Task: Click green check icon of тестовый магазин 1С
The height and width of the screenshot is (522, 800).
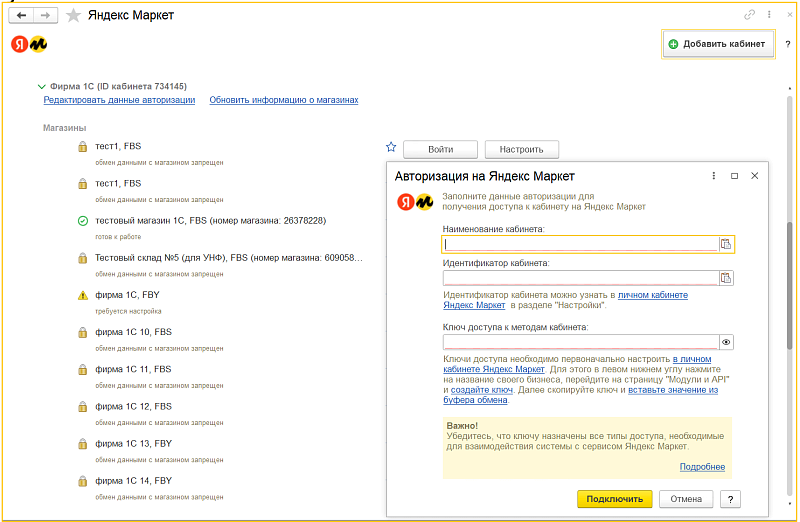Action: pyautogui.click(x=83, y=221)
